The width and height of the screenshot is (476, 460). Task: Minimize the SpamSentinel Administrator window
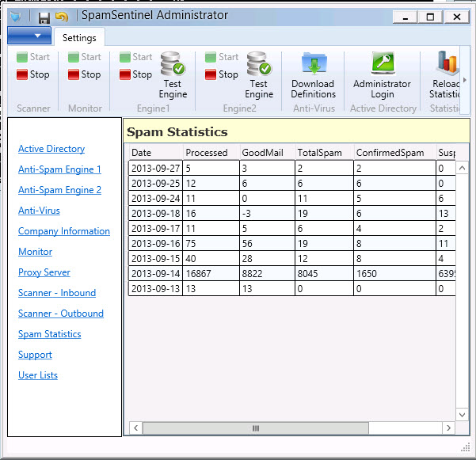(406, 17)
